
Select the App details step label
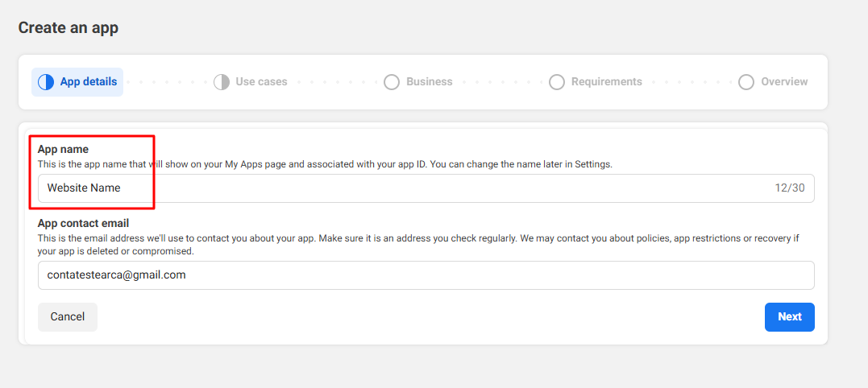point(89,82)
